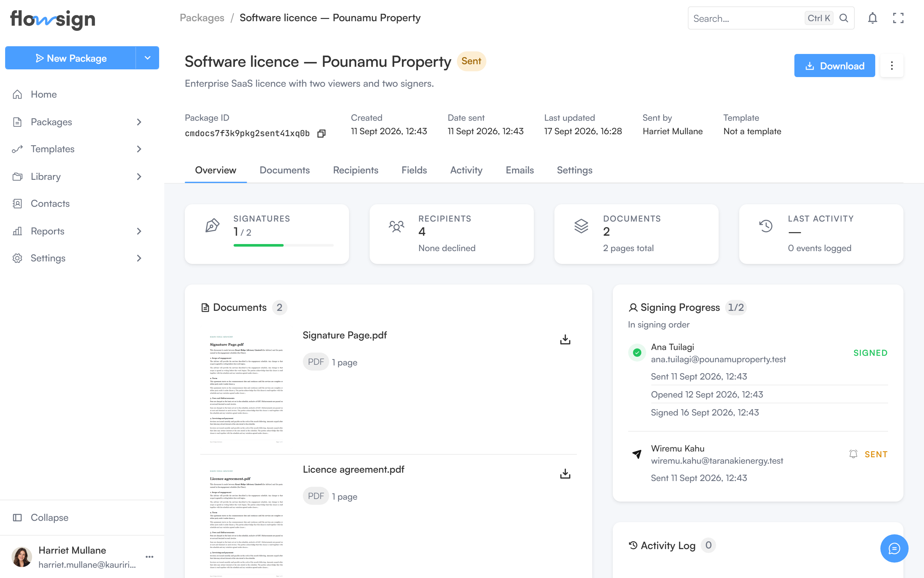924x578 pixels.
Task: Click the Recipients people icon
Action: (x=397, y=226)
